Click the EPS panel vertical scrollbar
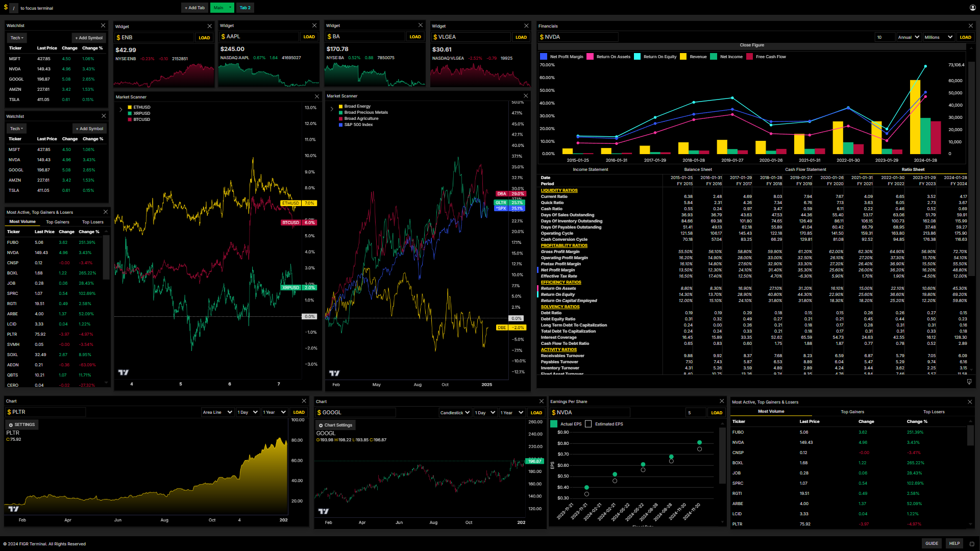This screenshot has height=551, width=980. 722,456
